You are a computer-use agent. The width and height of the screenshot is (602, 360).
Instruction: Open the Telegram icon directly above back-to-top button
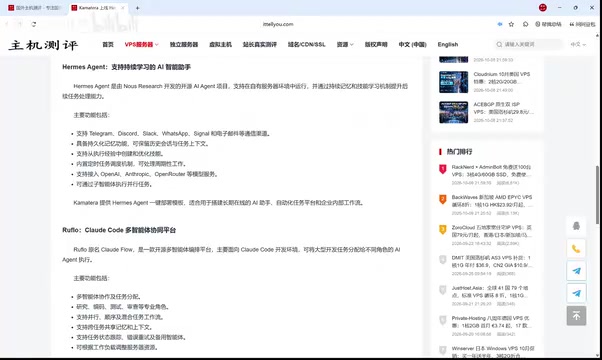coord(576,293)
